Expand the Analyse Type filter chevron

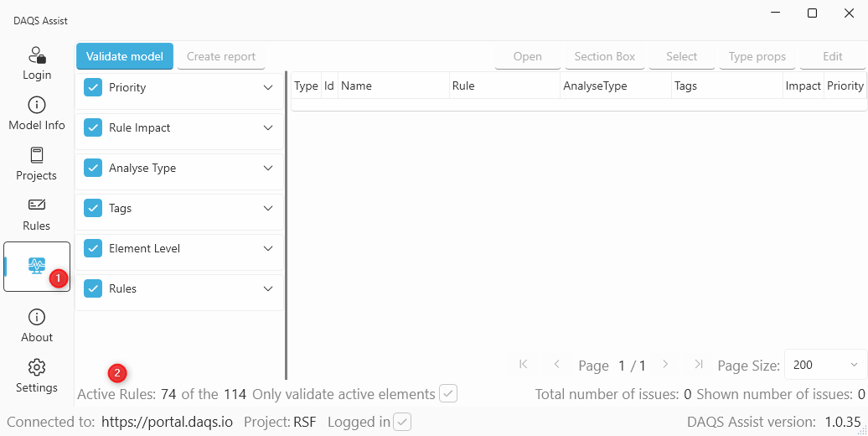pos(268,168)
